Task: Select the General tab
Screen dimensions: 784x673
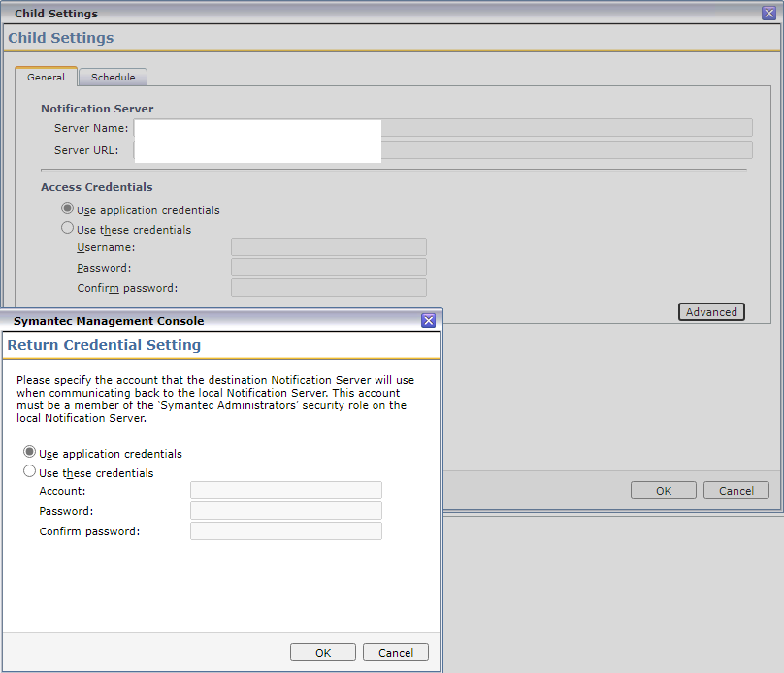Action: point(46,77)
